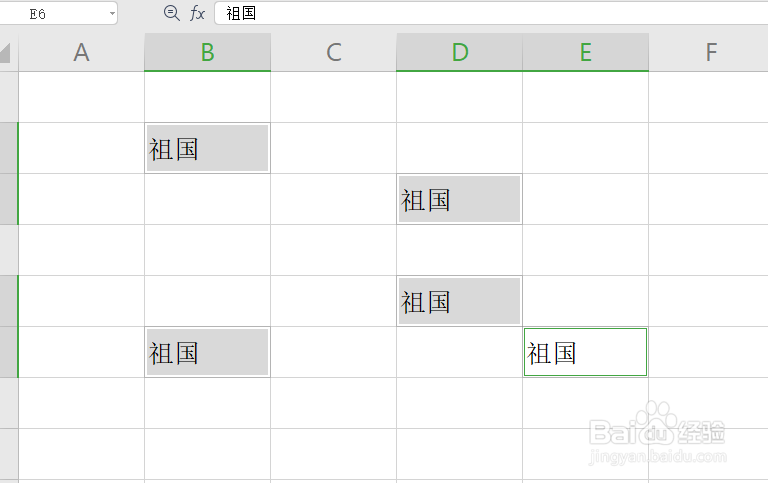Click active cell E6 containing 祖国

(x=585, y=352)
